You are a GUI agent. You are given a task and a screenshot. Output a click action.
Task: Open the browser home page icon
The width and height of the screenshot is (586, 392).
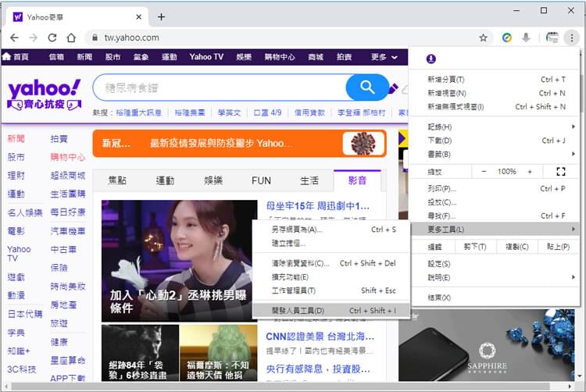pyautogui.click(x=71, y=37)
